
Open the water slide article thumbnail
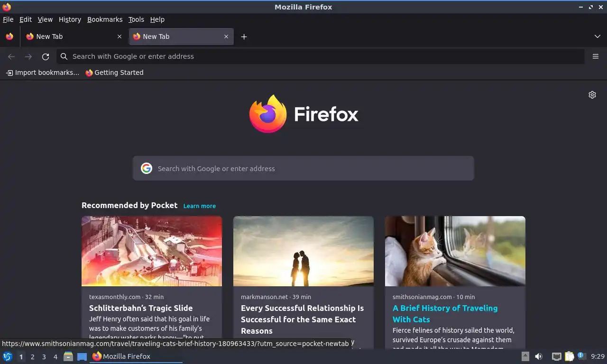pos(152,251)
